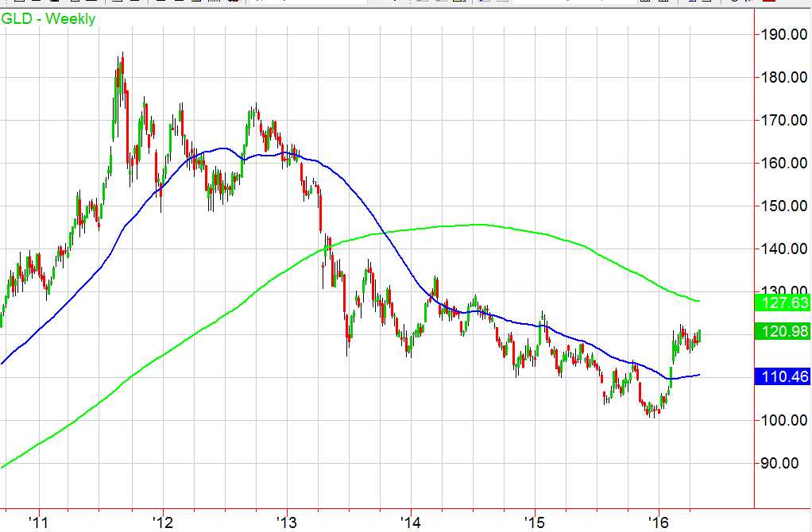Screen dimensions: 812x532
Task: Click the 180.00 price axis label
Action: tap(782, 78)
